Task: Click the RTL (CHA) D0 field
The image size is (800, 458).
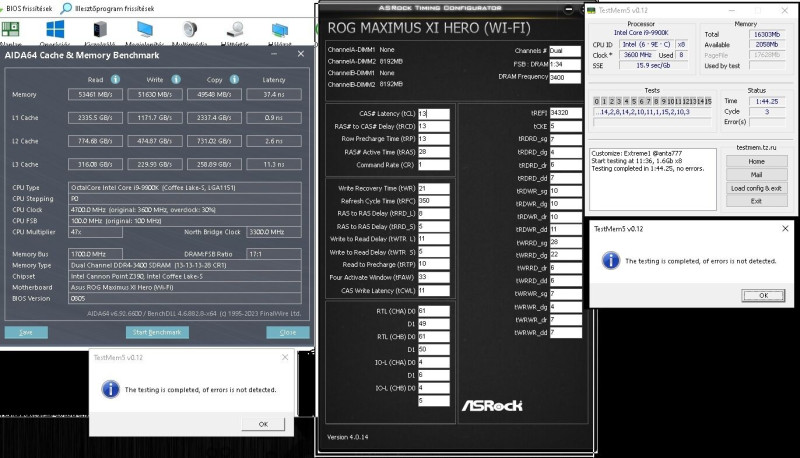Action: (x=434, y=311)
